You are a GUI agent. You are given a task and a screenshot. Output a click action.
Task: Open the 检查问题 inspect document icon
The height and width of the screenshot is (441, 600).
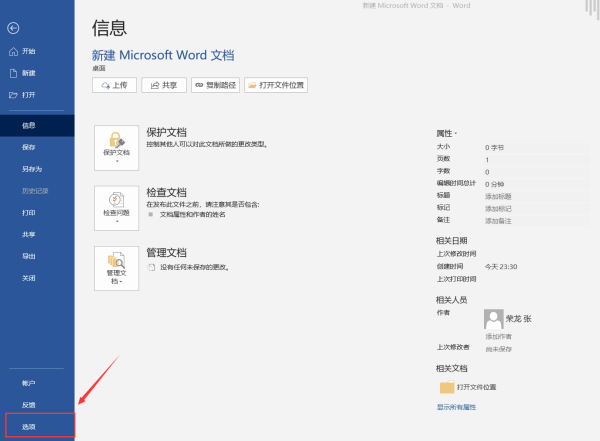[117, 206]
